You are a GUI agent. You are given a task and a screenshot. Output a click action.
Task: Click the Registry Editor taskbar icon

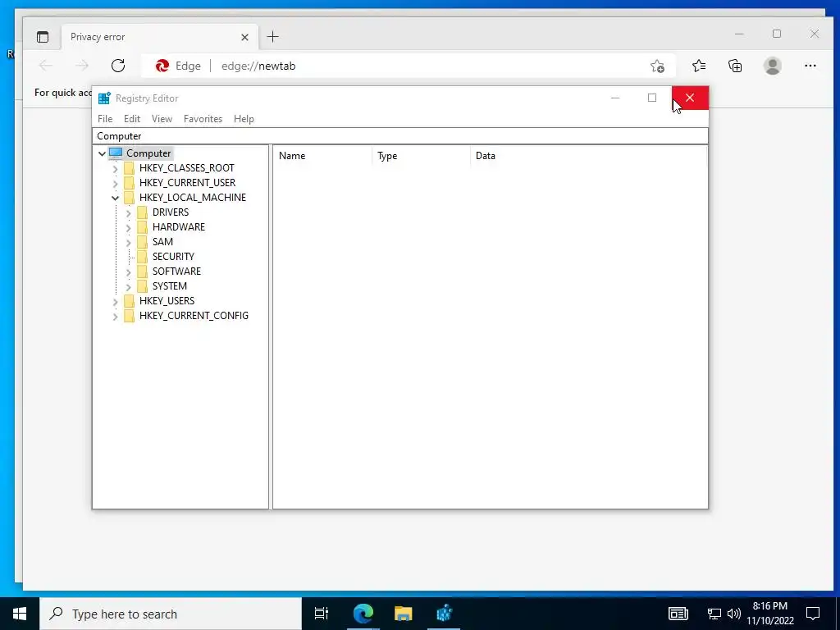point(444,614)
